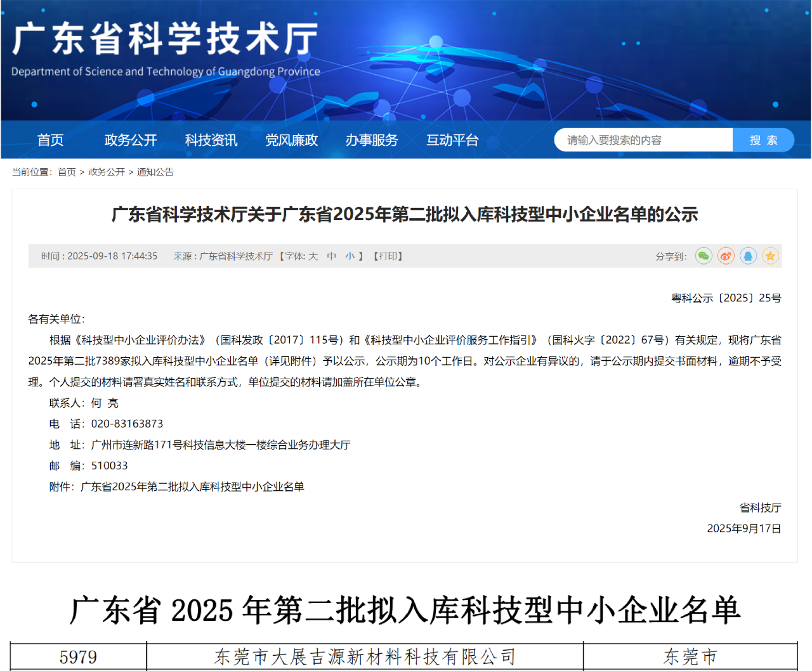
Task: Click the 打印 print link
Action: point(388,256)
